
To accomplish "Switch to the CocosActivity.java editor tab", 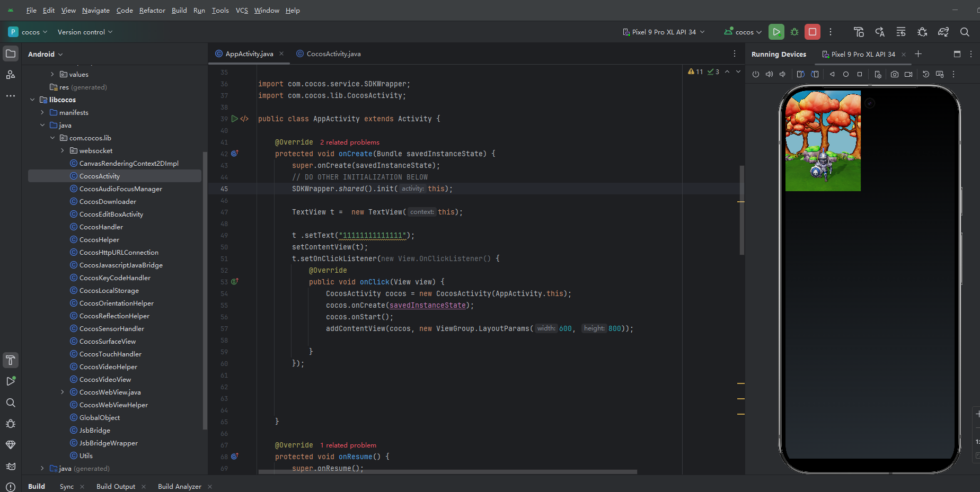I will point(333,53).
